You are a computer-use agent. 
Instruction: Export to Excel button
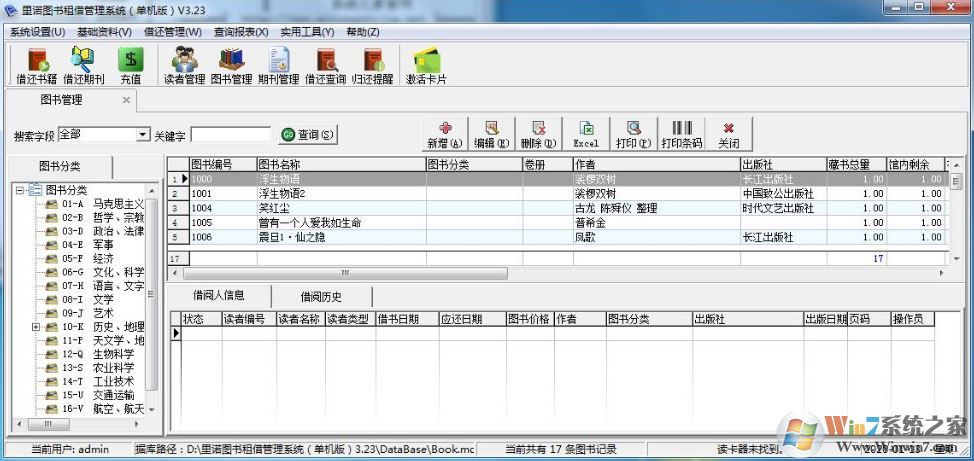pos(586,134)
